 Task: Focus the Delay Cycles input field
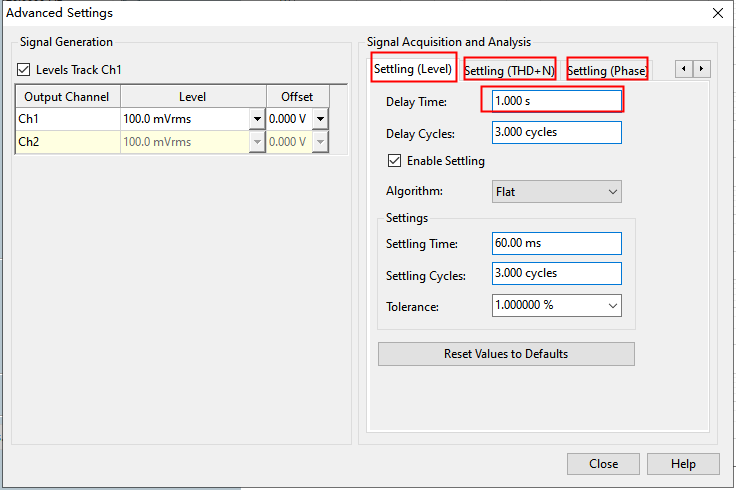tap(557, 132)
